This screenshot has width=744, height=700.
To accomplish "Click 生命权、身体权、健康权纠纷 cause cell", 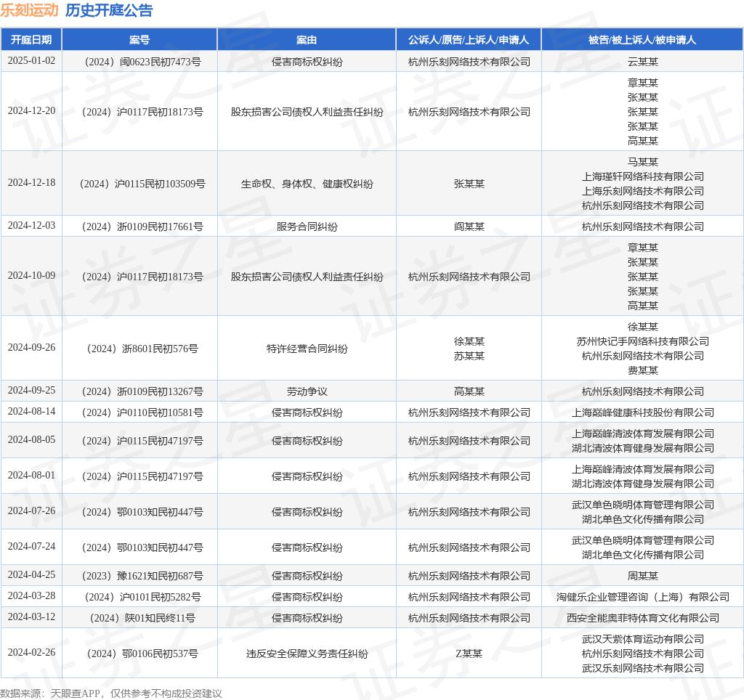I will click(x=307, y=184).
